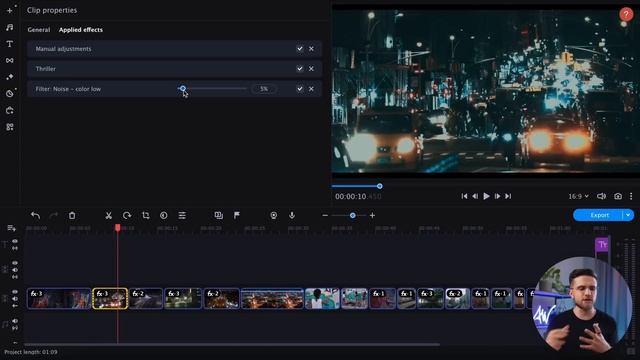
Task: Disable the Thriller effect checkmark
Action: click(x=300, y=69)
